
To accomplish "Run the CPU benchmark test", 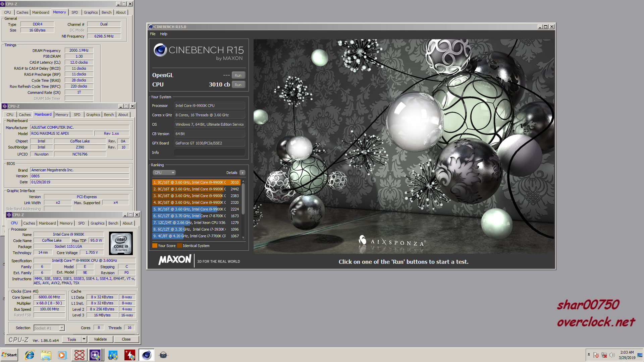I will pos(238,85).
